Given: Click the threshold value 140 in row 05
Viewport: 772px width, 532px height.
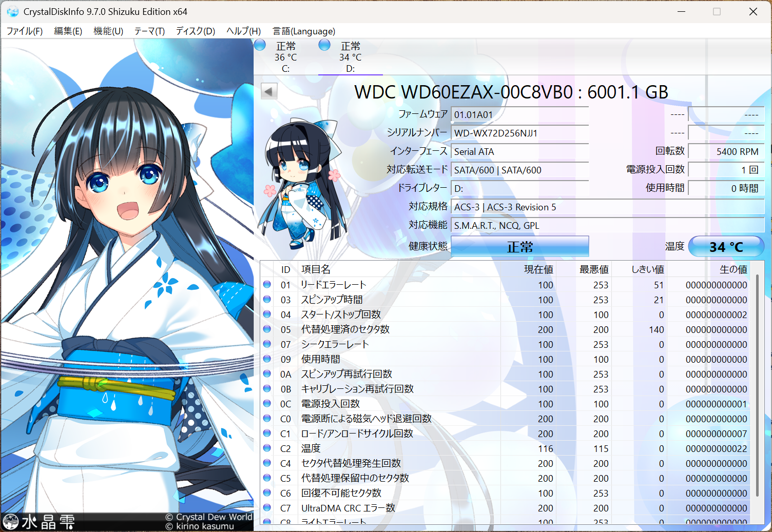Looking at the screenshot, I should tap(656, 329).
